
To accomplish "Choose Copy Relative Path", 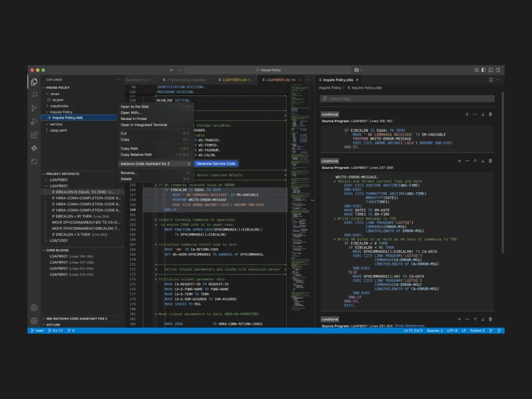I will 155,154.
